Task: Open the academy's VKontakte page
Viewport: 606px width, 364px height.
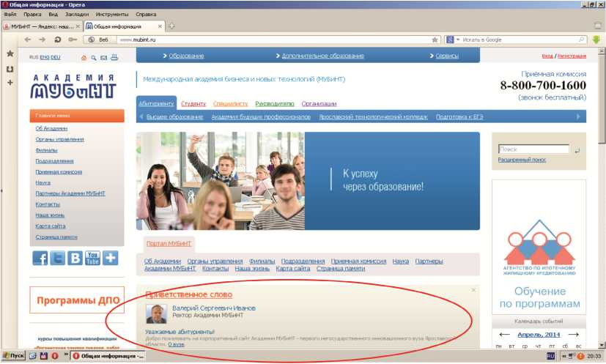Action: pos(75,258)
